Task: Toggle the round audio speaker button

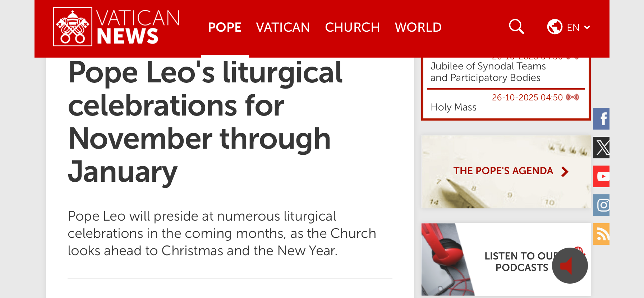Action: click(570, 266)
